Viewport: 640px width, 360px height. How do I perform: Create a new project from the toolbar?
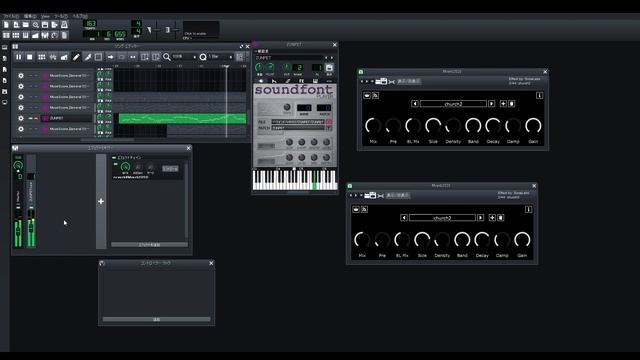coord(6,25)
